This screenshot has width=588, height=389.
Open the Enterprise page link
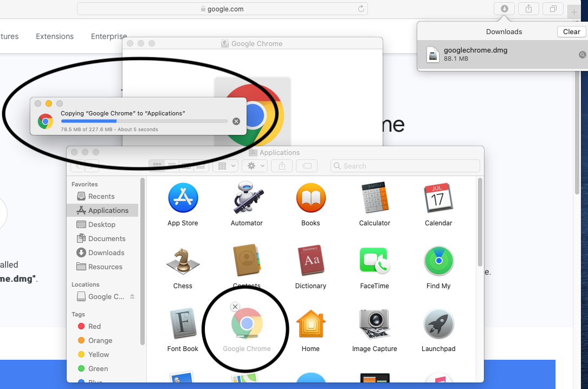[x=109, y=36]
